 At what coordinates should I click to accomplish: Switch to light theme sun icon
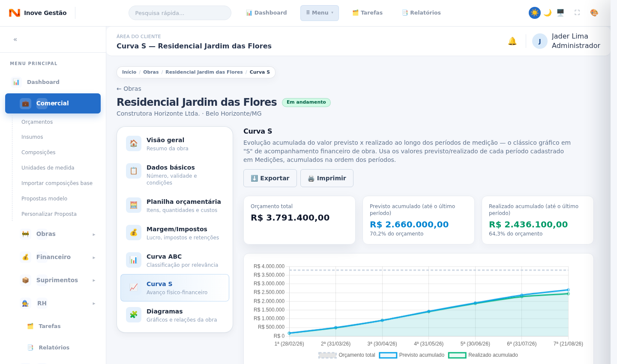535,13
